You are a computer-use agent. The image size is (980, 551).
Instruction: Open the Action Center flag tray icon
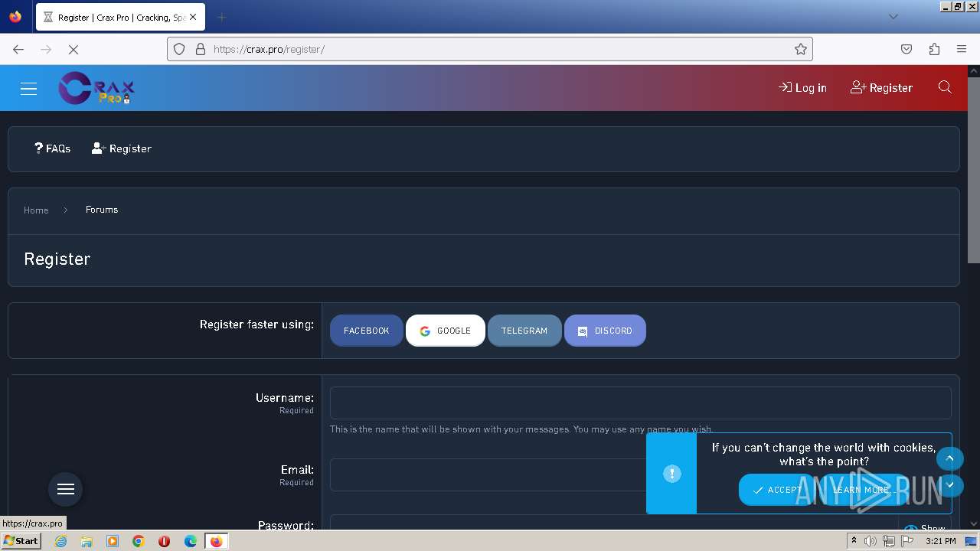pyautogui.click(x=907, y=541)
